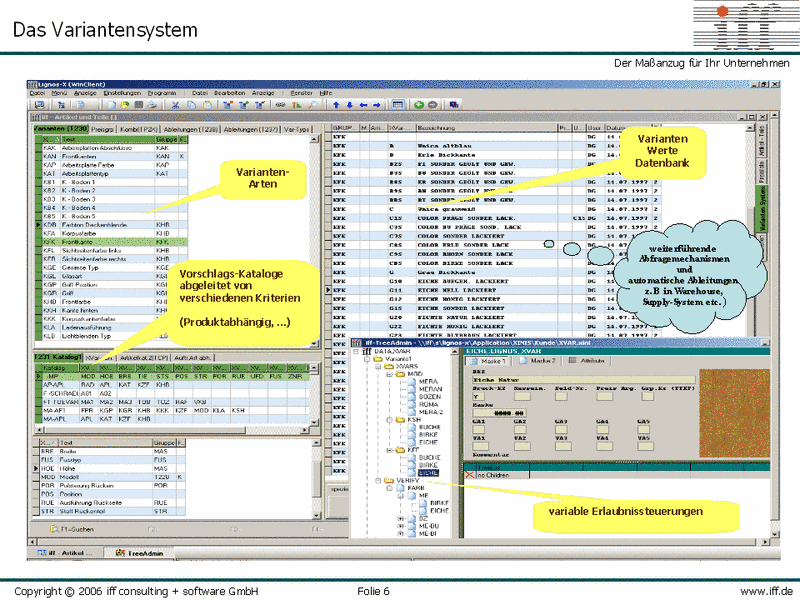The width and height of the screenshot is (800, 600).
Task: Click up arrow of TreeAdmin tree scrollbar
Action: pyautogui.click(x=456, y=352)
